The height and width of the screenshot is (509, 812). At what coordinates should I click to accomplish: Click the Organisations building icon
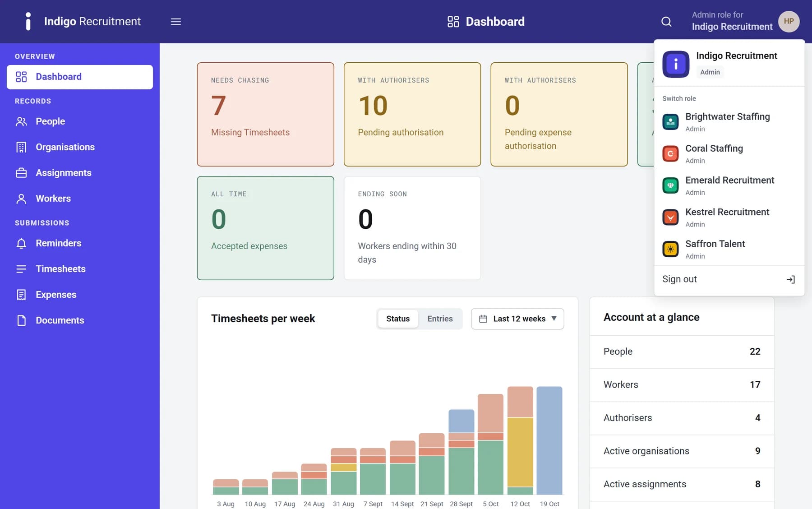coord(21,147)
